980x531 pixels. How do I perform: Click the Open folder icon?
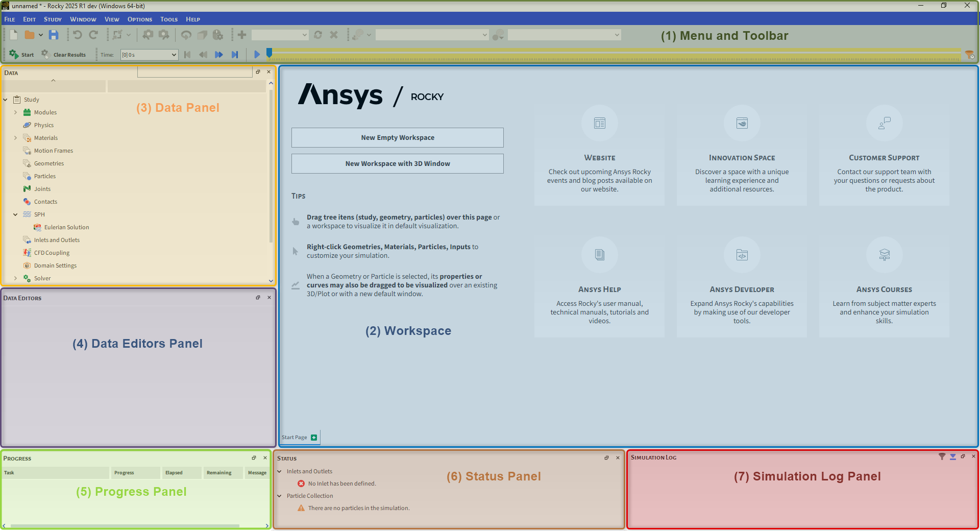click(30, 35)
